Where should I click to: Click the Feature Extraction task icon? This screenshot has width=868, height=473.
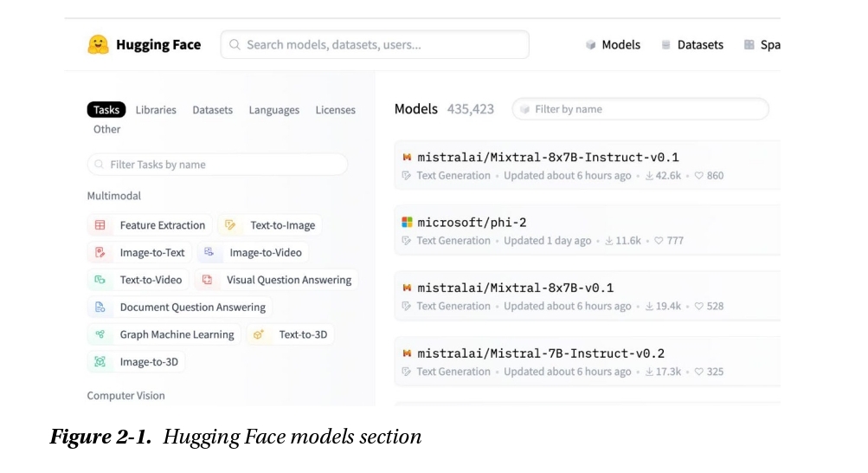click(100, 225)
